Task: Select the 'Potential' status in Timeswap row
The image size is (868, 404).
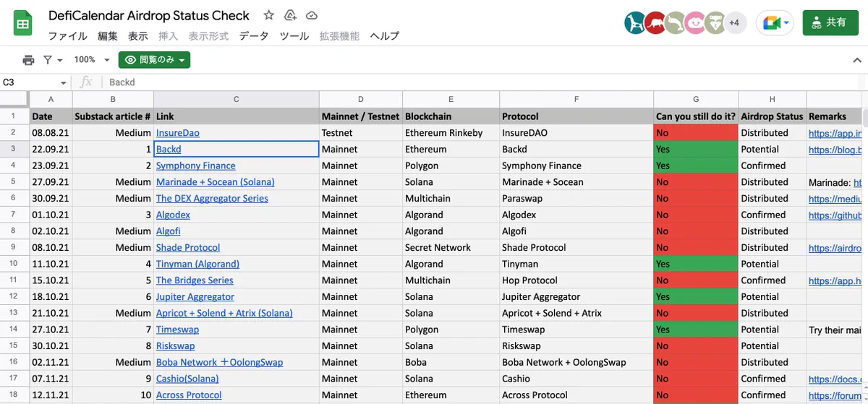Action: (x=772, y=330)
